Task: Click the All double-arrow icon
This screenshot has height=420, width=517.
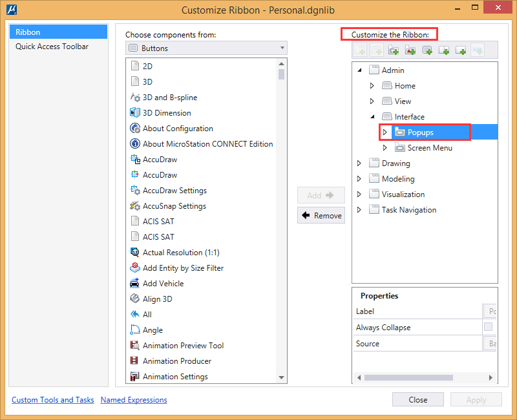Action: coord(135,314)
